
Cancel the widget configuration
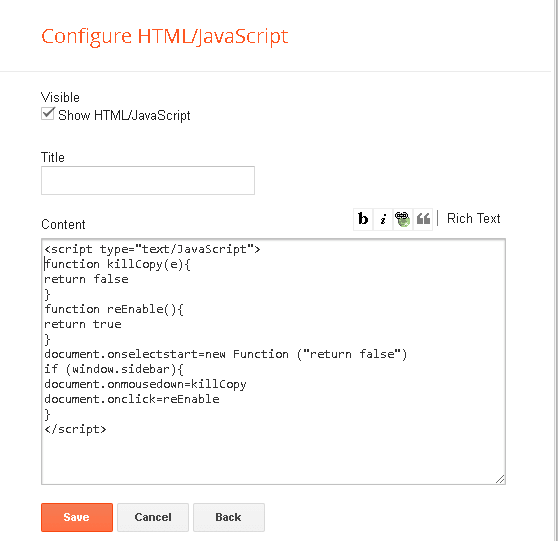coord(153,517)
